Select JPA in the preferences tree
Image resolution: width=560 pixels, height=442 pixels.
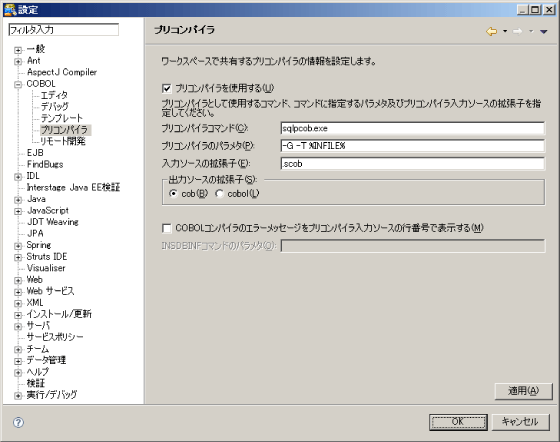(x=35, y=233)
